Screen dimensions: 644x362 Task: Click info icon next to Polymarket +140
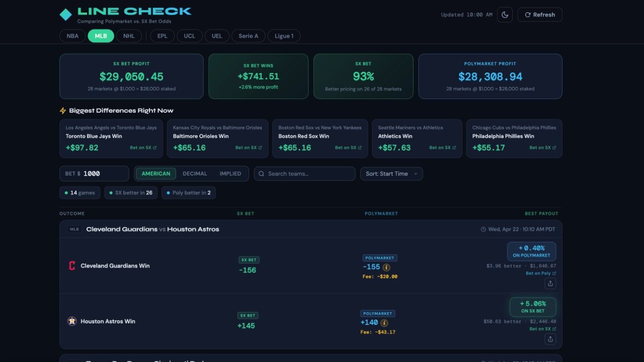(x=384, y=323)
